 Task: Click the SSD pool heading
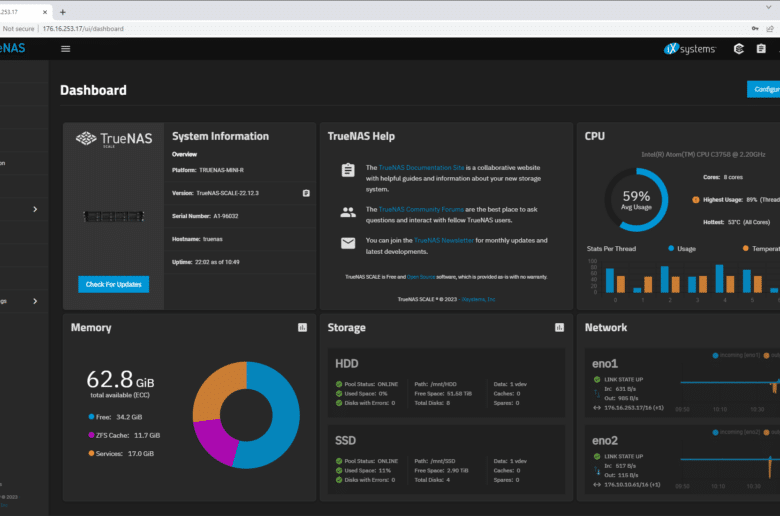[345, 441]
